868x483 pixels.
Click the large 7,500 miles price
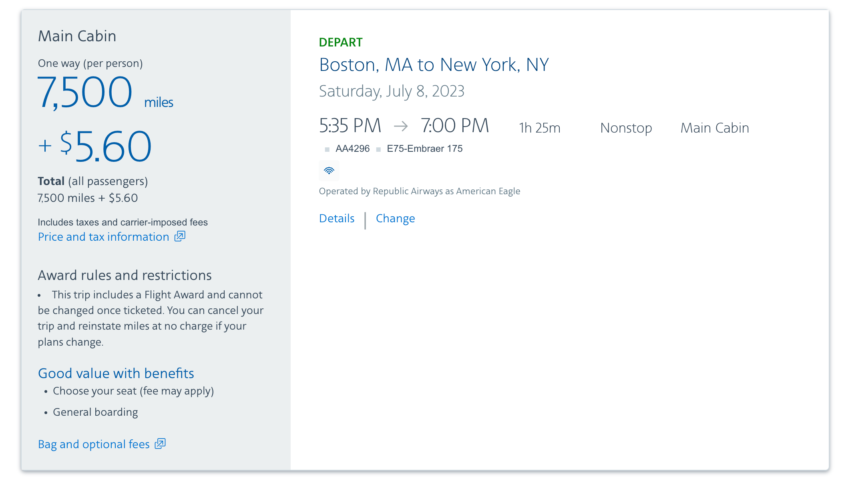tap(105, 93)
